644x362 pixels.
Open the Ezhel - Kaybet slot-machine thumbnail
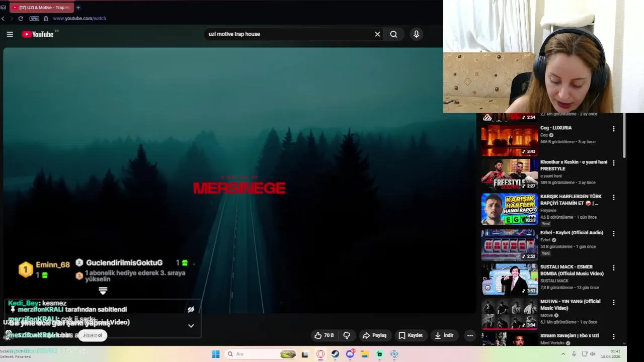tap(509, 245)
